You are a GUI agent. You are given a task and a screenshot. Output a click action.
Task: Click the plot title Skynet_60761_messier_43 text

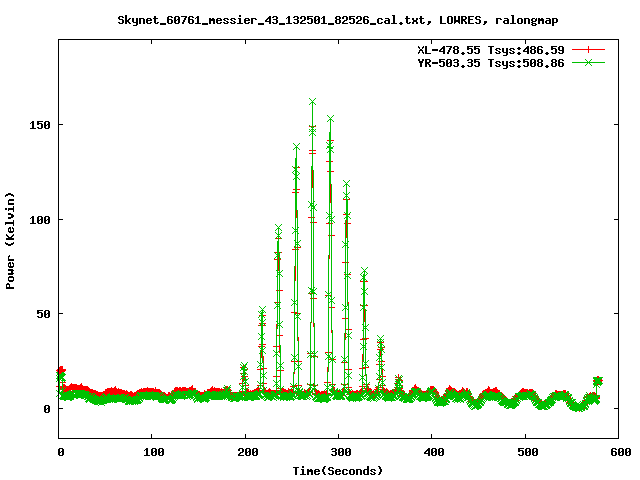[x=338, y=20]
